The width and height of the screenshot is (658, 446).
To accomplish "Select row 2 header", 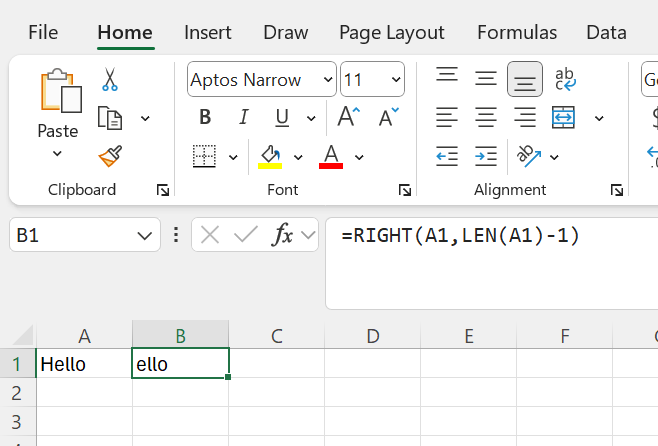I will [x=17, y=393].
